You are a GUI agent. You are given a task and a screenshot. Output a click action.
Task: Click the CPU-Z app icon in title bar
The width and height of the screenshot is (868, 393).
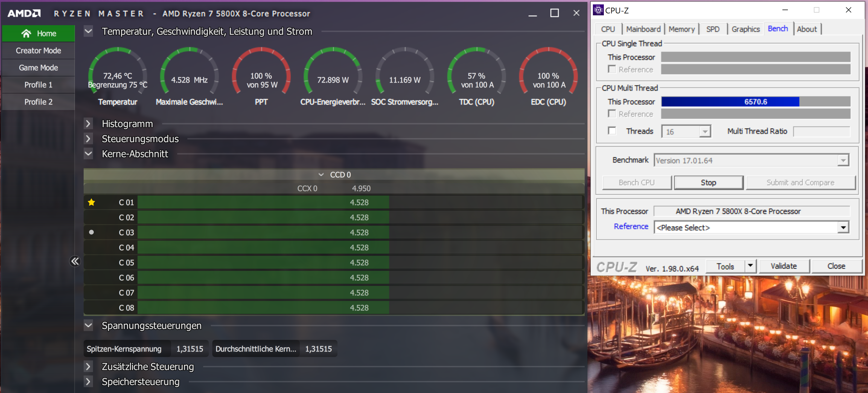click(598, 10)
